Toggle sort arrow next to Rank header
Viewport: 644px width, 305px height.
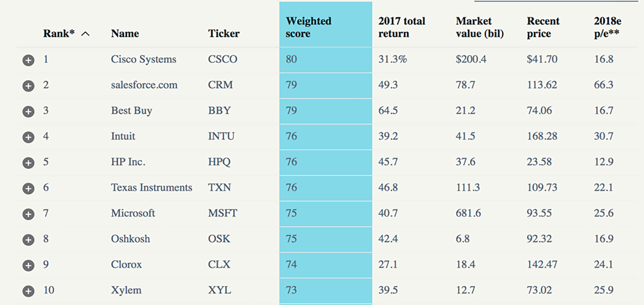(85, 34)
